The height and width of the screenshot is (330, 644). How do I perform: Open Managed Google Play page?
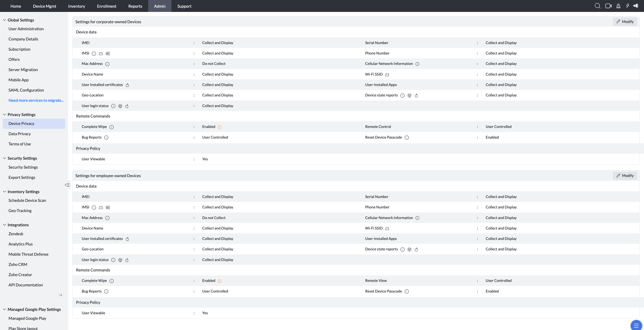(27, 318)
